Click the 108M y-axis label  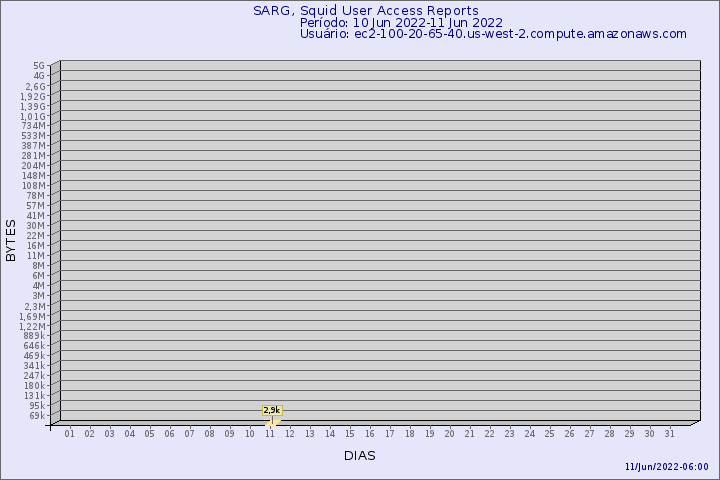34,186
